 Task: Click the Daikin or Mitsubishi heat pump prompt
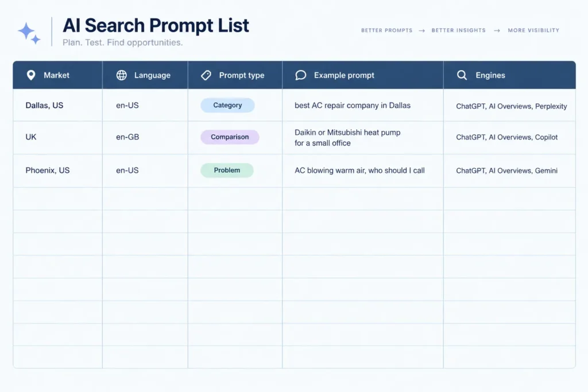pyautogui.click(x=347, y=138)
